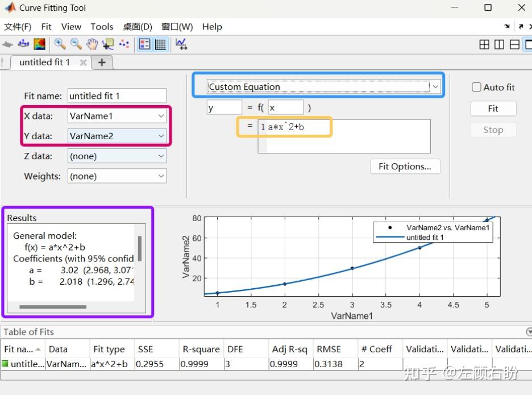Click the disabled Stop button
Image resolution: width=532 pixels, height=395 pixels.
point(493,130)
